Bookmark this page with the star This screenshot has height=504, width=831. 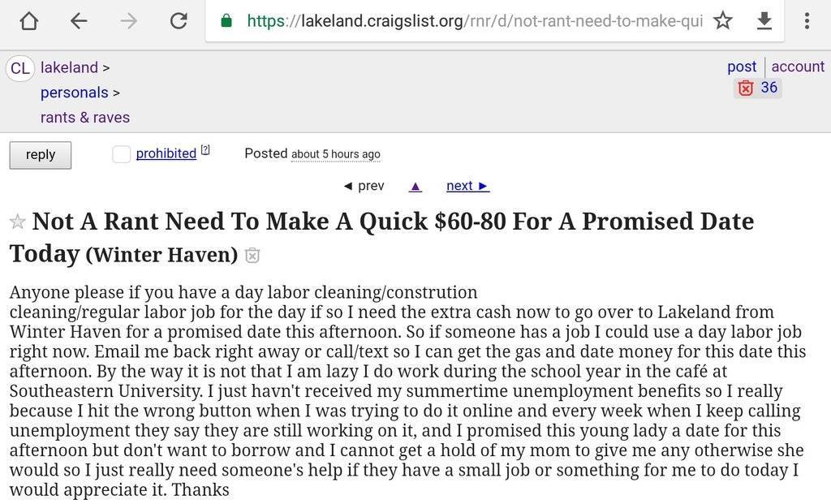(x=722, y=21)
